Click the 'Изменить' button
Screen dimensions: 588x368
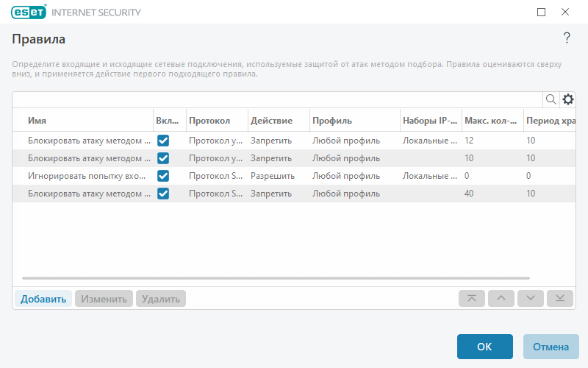coord(104,299)
